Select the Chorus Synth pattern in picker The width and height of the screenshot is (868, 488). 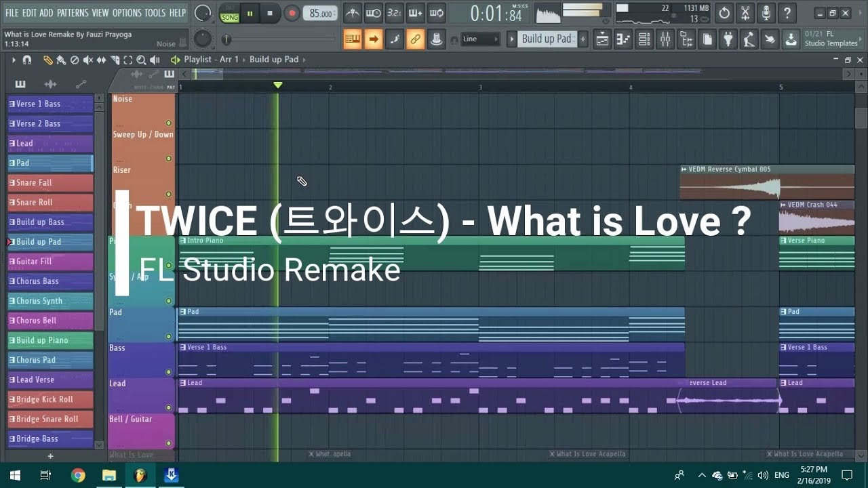(50, 301)
